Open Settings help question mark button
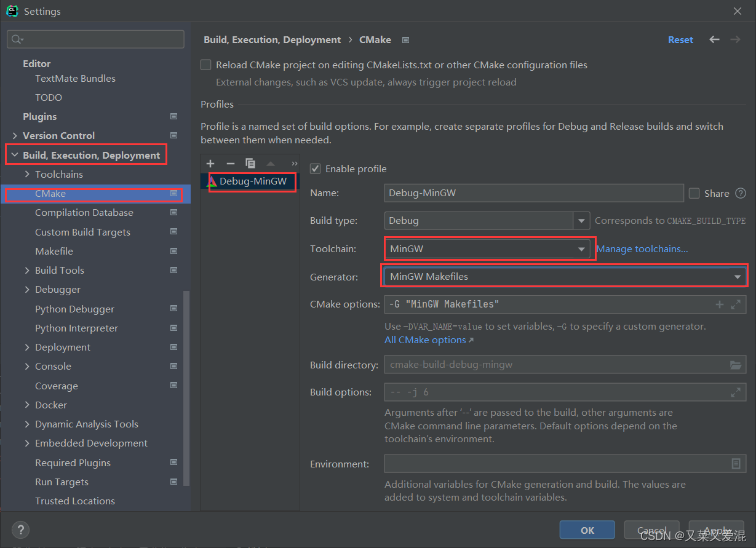756x548 pixels. (x=20, y=530)
